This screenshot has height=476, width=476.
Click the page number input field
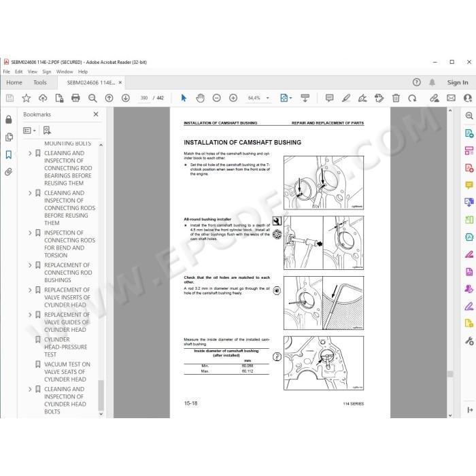coord(144,98)
